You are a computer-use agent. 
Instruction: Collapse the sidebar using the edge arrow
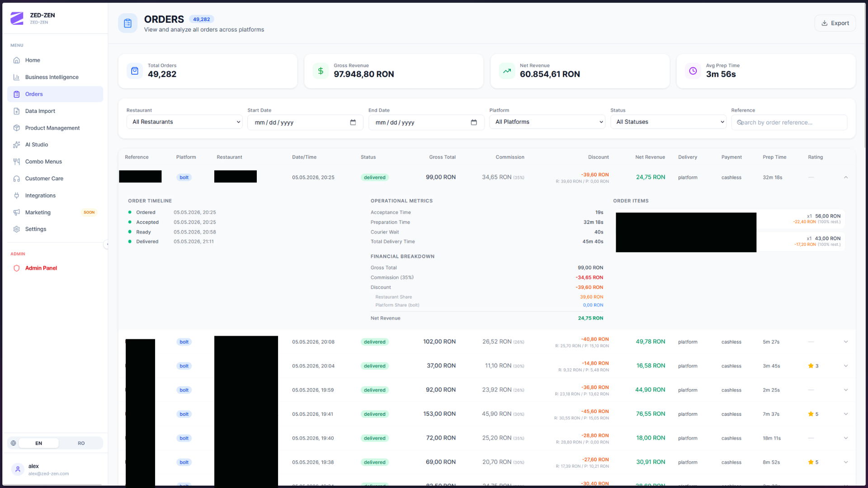pyautogui.click(x=107, y=244)
